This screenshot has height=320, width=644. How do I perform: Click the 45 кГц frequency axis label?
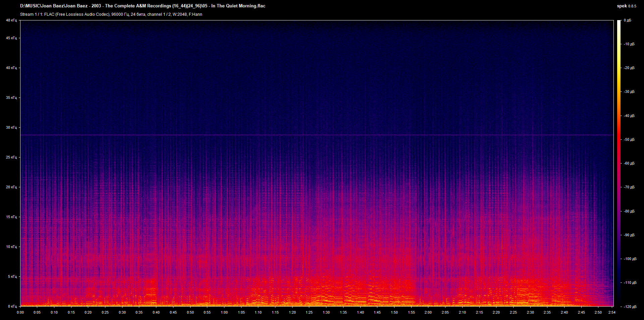point(11,38)
